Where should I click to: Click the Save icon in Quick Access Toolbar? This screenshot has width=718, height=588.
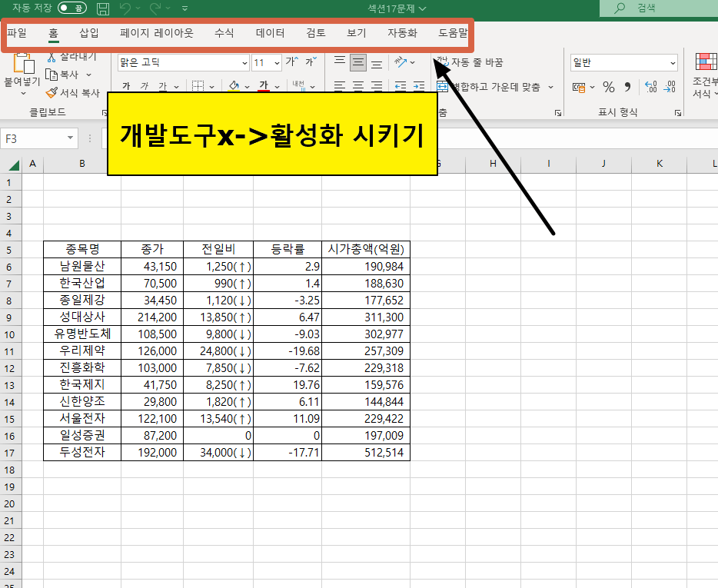104,8
